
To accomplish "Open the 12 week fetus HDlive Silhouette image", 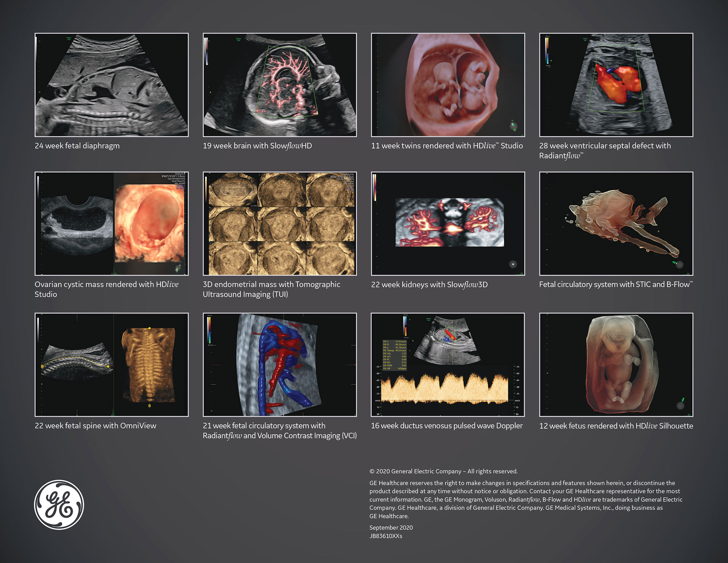I will tap(616, 365).
